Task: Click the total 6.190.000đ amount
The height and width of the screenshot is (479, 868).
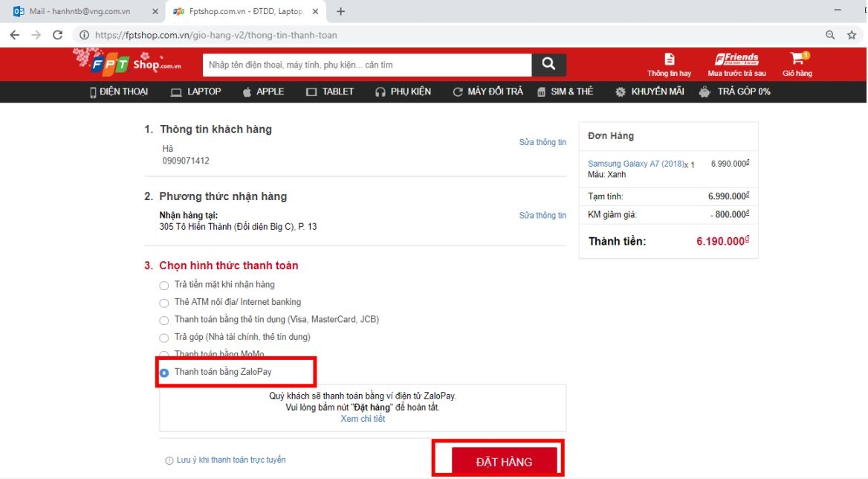Action: (x=723, y=241)
